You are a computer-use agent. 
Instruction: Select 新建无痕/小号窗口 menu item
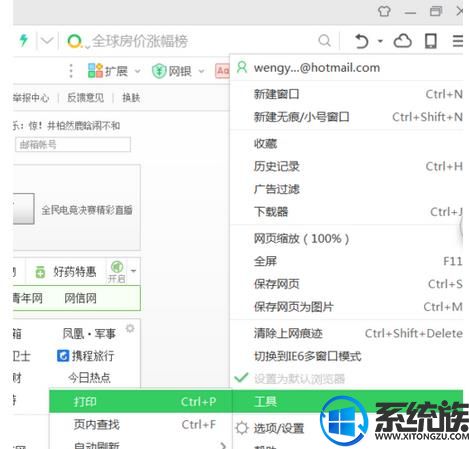click(x=347, y=117)
